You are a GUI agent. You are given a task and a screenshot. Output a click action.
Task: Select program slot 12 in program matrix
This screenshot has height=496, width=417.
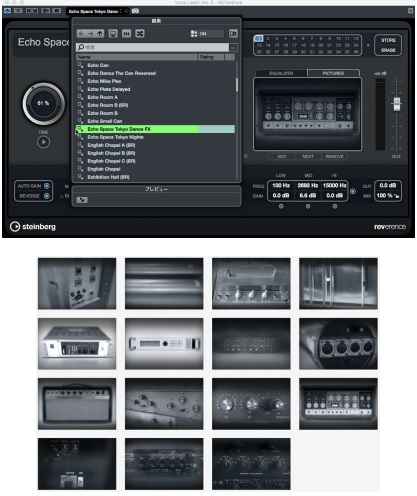[x=356, y=38]
